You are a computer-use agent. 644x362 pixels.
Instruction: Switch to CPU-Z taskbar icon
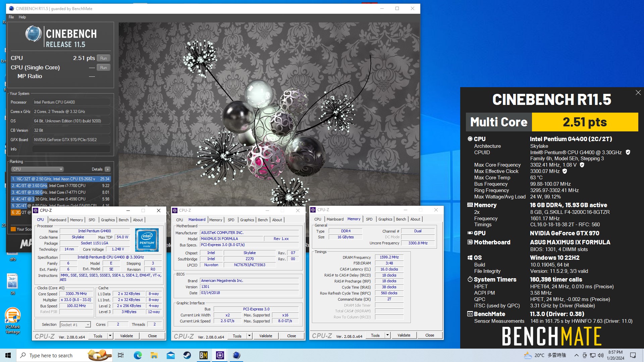pos(220,355)
